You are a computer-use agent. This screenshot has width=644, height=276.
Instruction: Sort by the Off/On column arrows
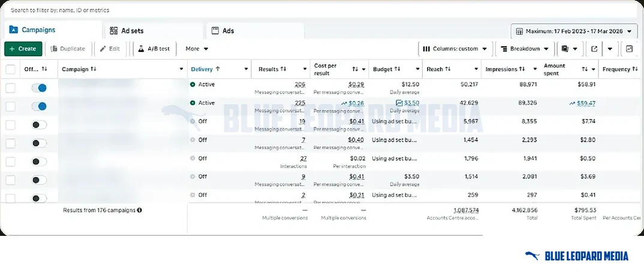44,69
